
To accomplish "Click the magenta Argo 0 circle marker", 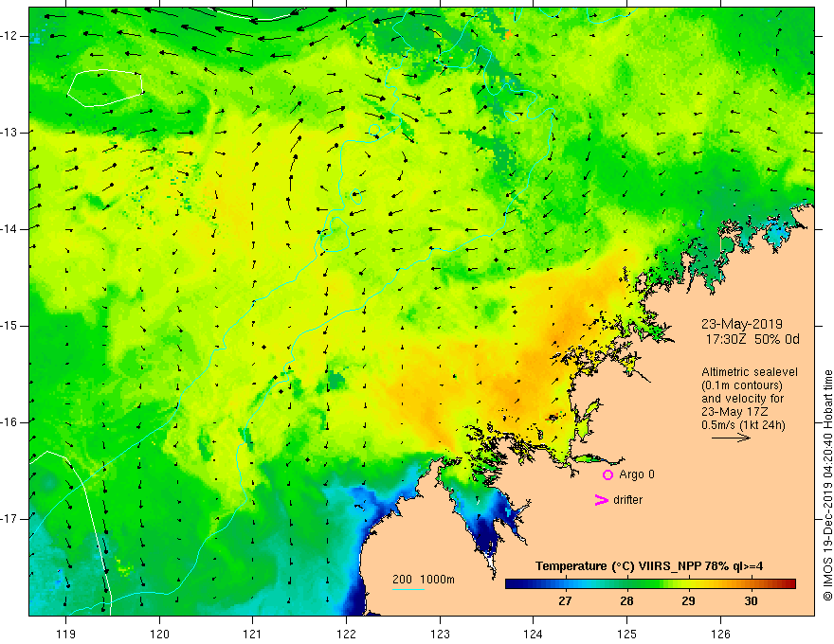I will [x=607, y=474].
